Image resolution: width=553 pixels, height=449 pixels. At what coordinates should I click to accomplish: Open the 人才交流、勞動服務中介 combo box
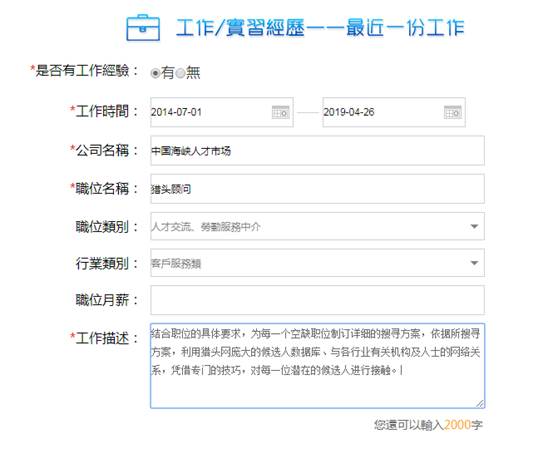point(317,226)
